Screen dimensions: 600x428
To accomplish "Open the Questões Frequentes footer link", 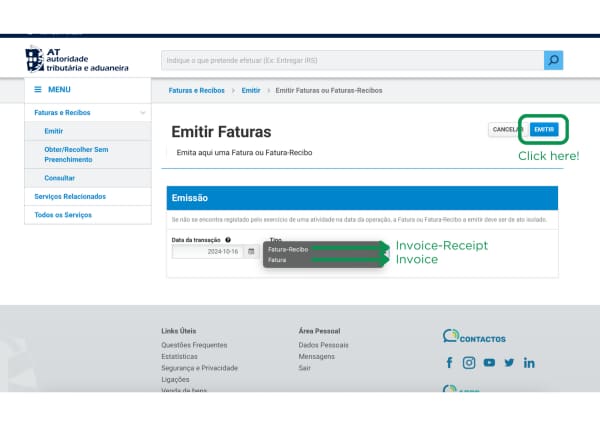I will click(194, 345).
